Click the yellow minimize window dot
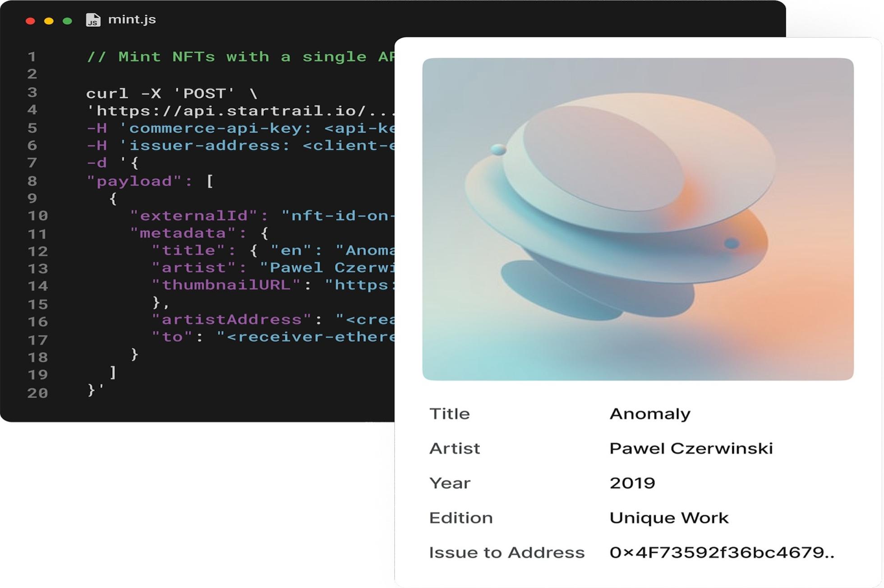Image resolution: width=884 pixels, height=588 pixels. pyautogui.click(x=49, y=21)
